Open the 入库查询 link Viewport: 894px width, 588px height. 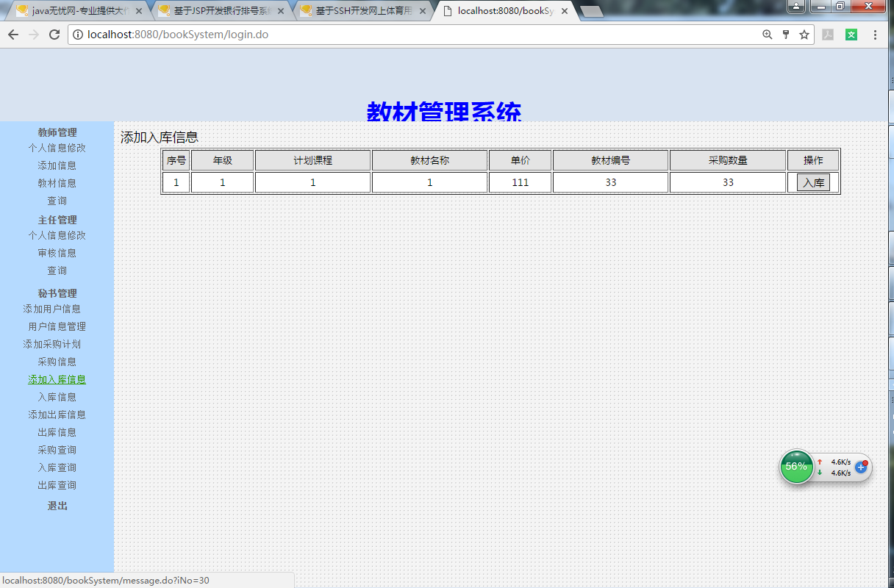(57, 467)
